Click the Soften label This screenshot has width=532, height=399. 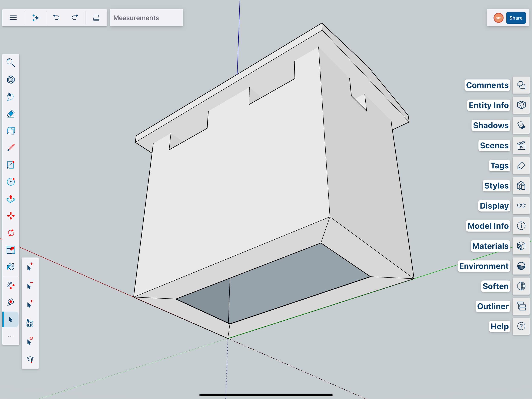click(x=495, y=286)
